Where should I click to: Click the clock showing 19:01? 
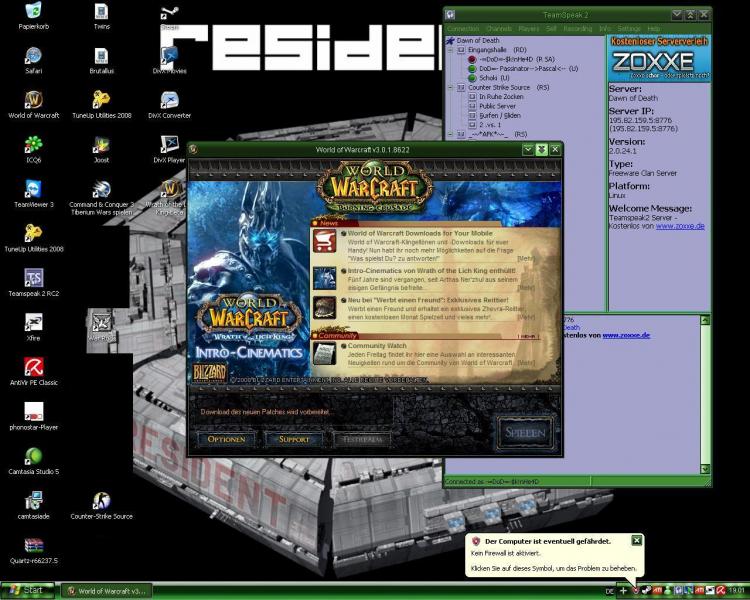737,591
